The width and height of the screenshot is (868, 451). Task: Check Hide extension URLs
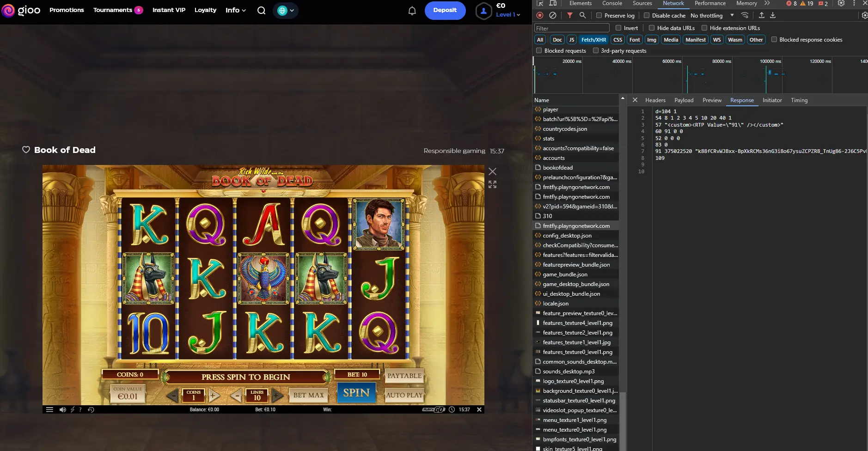[704, 28]
